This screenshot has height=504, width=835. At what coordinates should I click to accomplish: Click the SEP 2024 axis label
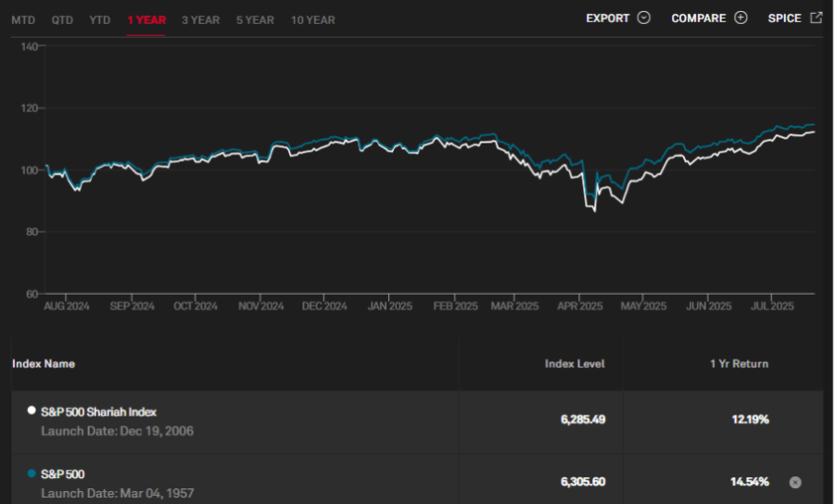tap(133, 306)
